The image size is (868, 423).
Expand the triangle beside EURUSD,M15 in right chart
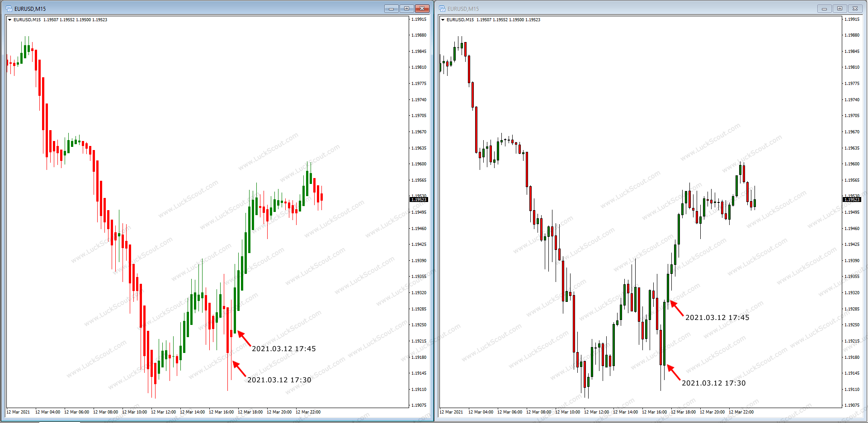point(443,20)
